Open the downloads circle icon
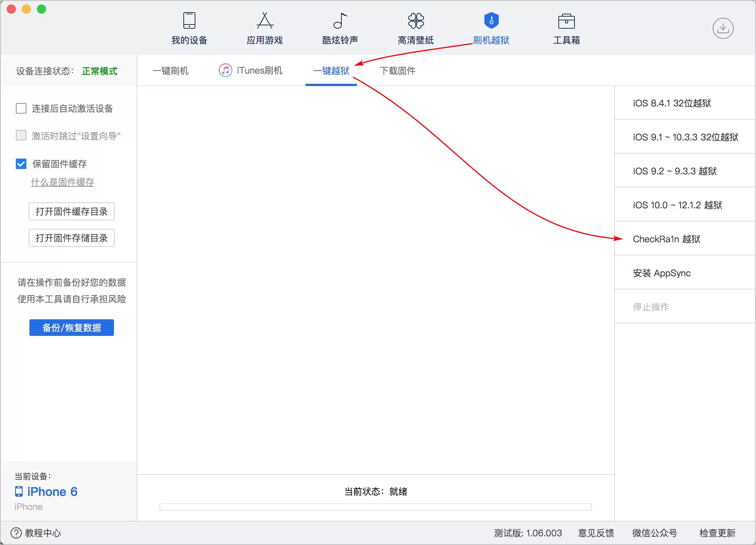The width and height of the screenshot is (756, 545). coord(723,28)
